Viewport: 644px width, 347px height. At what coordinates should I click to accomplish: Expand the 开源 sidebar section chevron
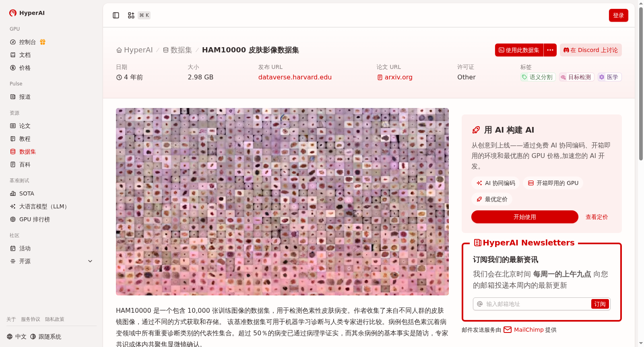click(x=90, y=261)
